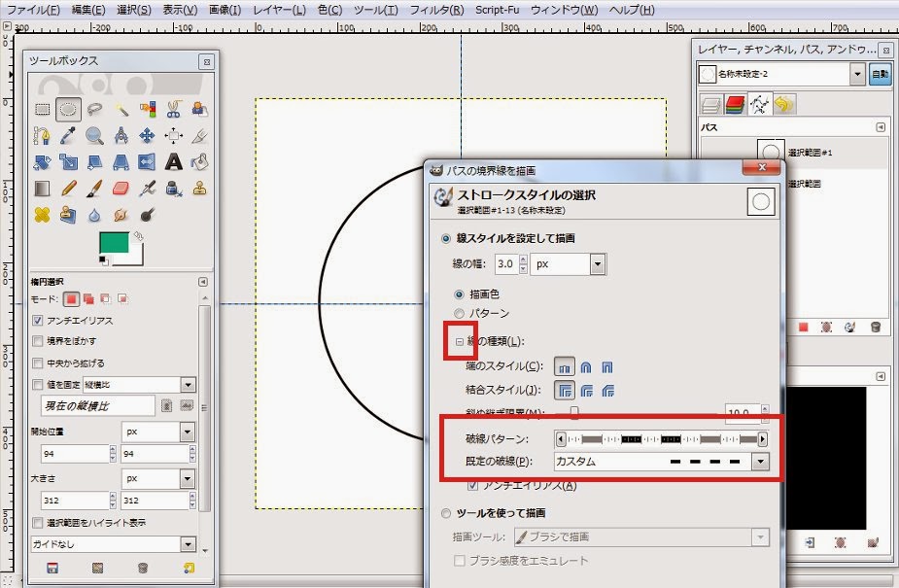Screen dimensions: 899x588
Task: Select the Text tool
Action: click(173, 161)
